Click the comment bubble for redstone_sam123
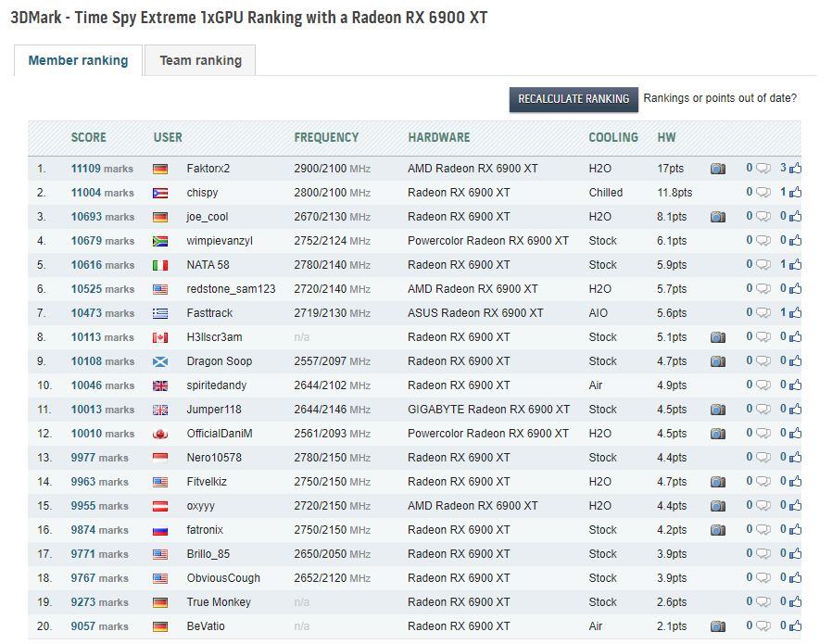This screenshot has width=832, height=644. 763,289
